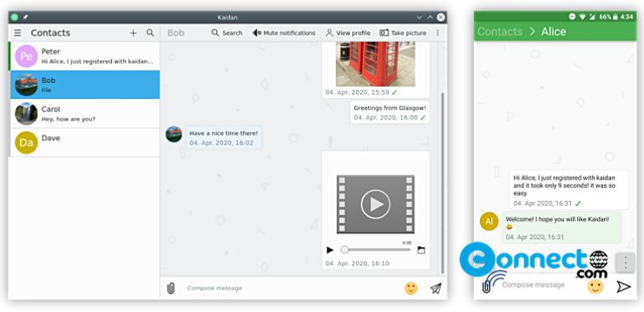The height and width of the screenshot is (312, 644).
Task: Click Wi-Fi icon in phone status bar
Action: [x=582, y=16]
